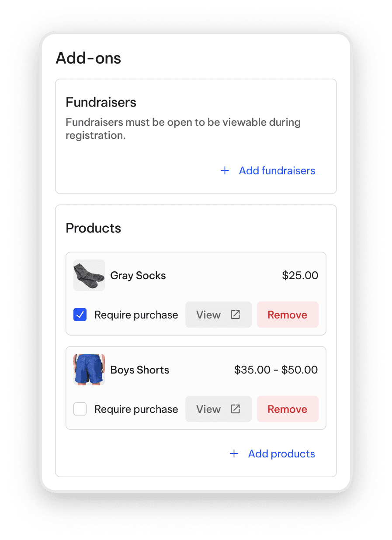Check Require purchase for Boys Shorts
Image resolution: width=392 pixels, height=540 pixels.
click(x=80, y=409)
